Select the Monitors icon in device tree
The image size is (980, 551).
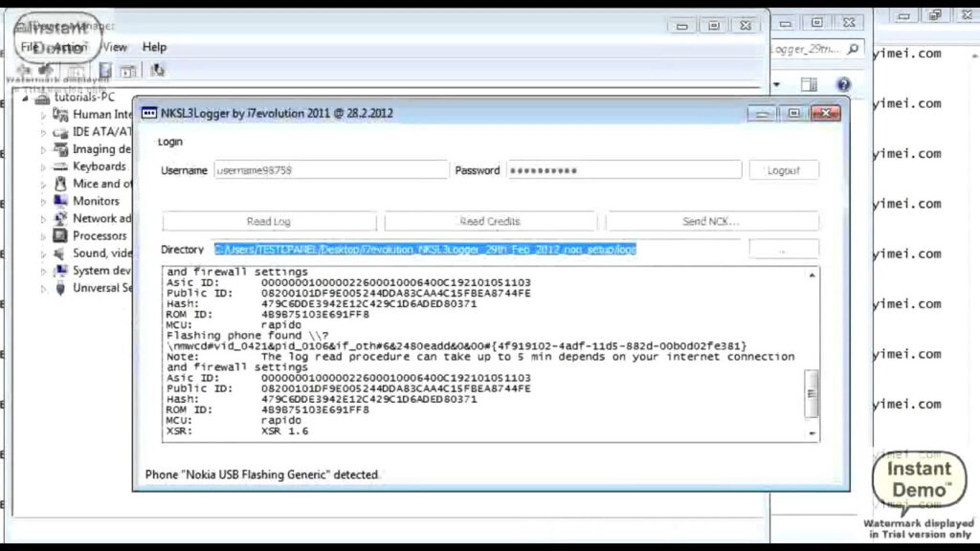(x=60, y=201)
